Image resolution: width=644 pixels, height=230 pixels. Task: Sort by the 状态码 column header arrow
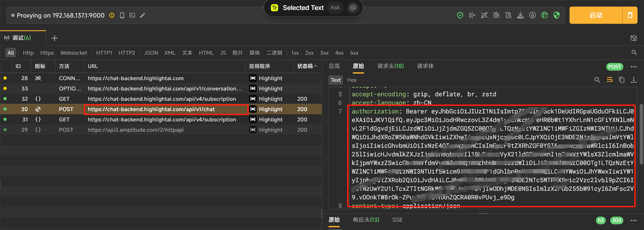pyautogui.click(x=315, y=66)
